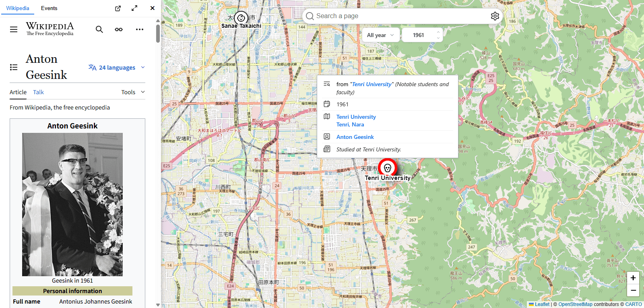Zoom in on the map
Screen dimensions: 644x308
633,278
